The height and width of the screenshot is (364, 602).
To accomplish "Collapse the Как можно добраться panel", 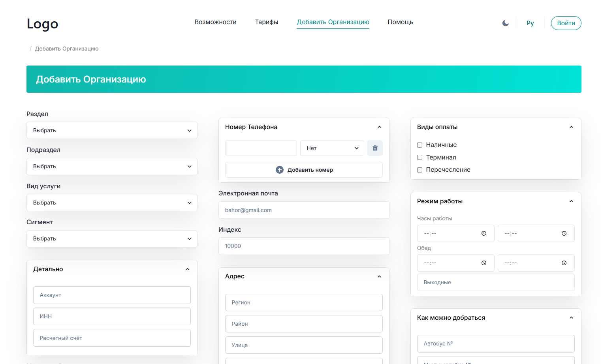I will [571, 318].
